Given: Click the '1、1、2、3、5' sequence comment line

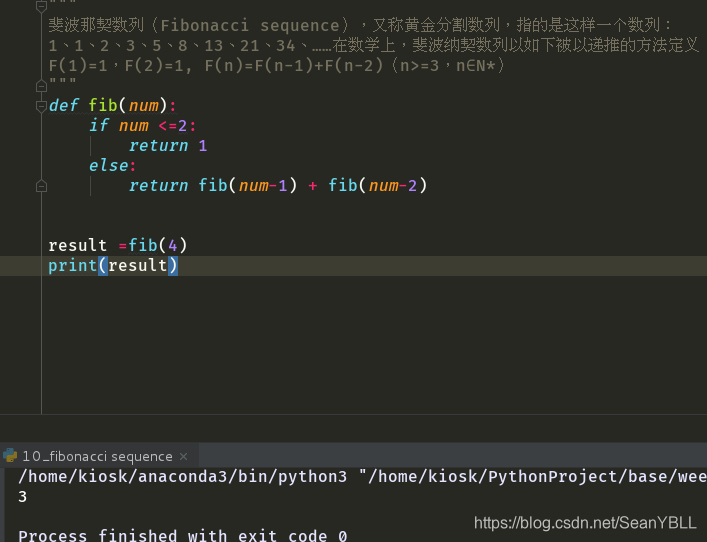Looking at the screenshot, I should [x=373, y=46].
